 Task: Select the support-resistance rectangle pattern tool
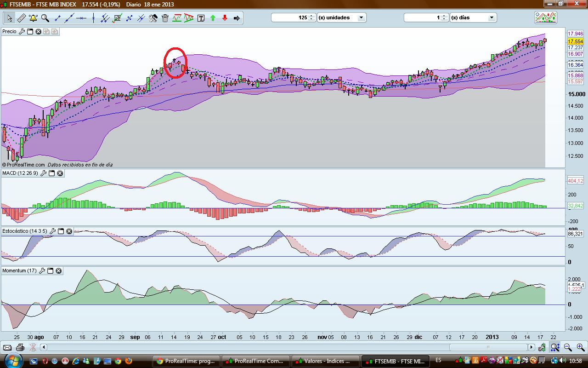point(177,18)
